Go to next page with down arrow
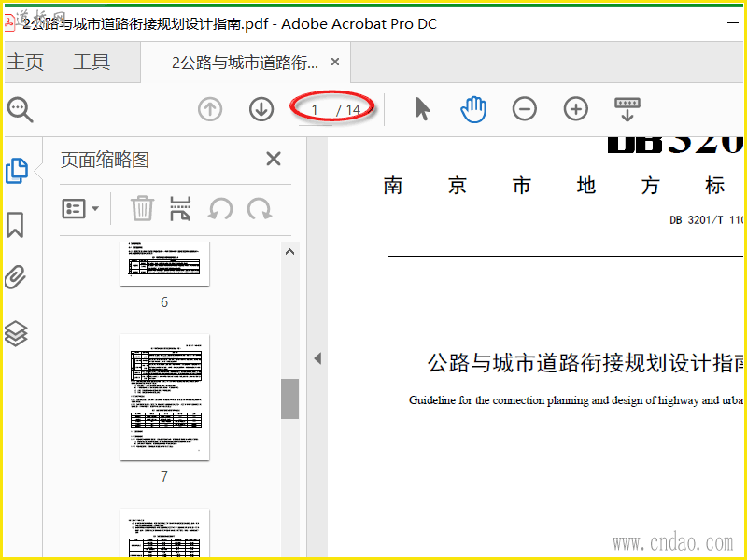 point(261,109)
